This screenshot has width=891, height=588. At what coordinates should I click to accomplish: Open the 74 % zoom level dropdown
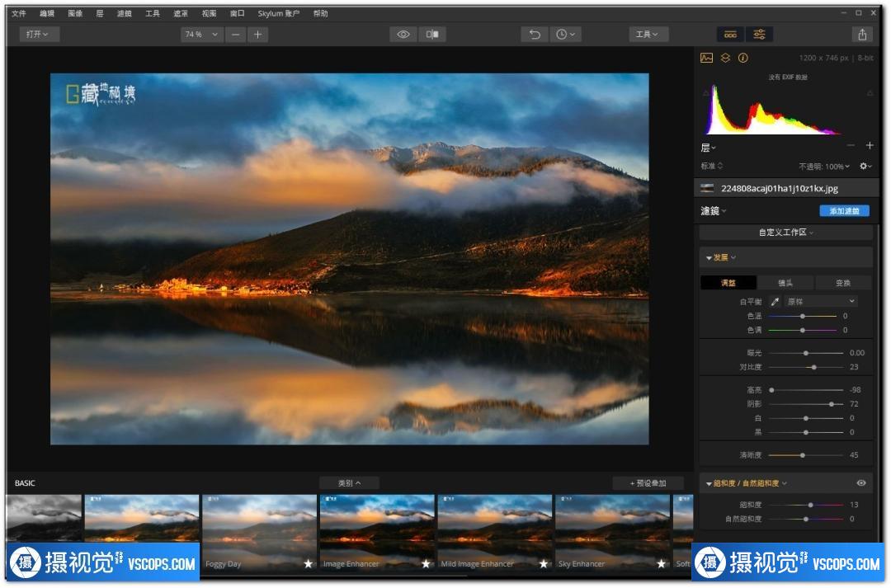point(202,35)
